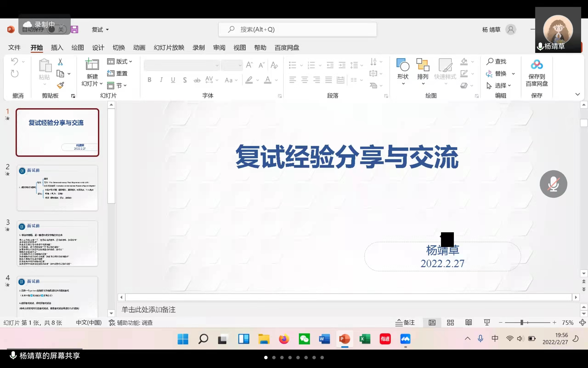Click the 重置 reset button

point(117,73)
